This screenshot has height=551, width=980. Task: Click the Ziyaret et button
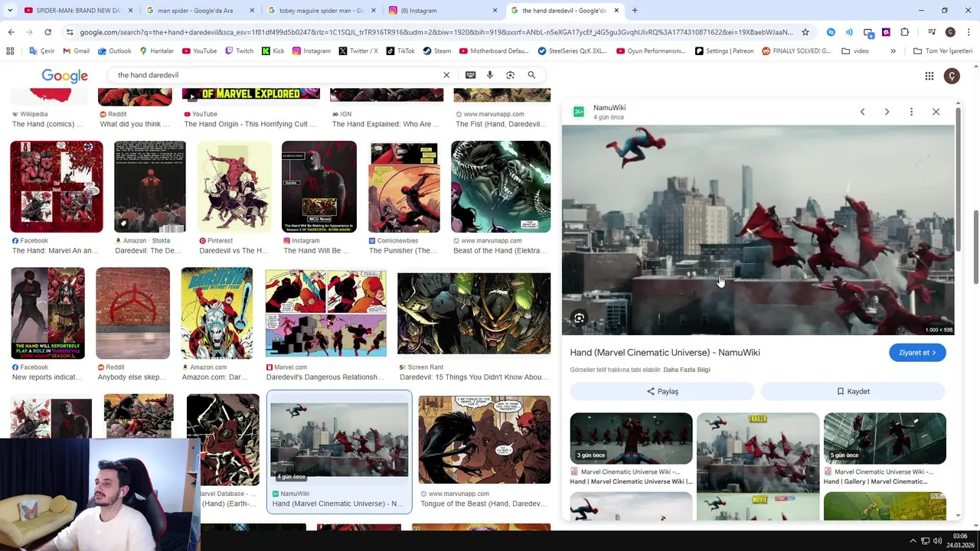click(x=917, y=353)
